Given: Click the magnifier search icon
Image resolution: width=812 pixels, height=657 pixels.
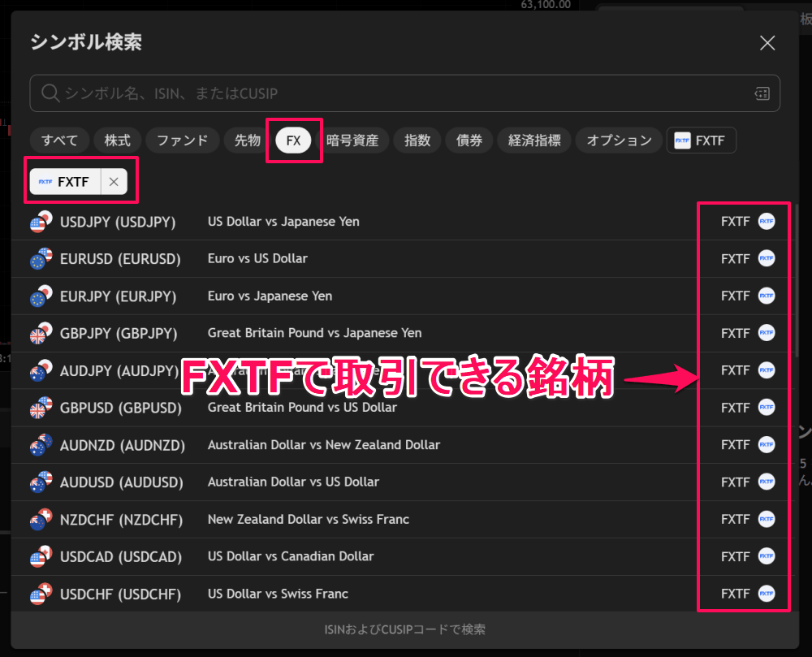Looking at the screenshot, I should click(x=50, y=93).
